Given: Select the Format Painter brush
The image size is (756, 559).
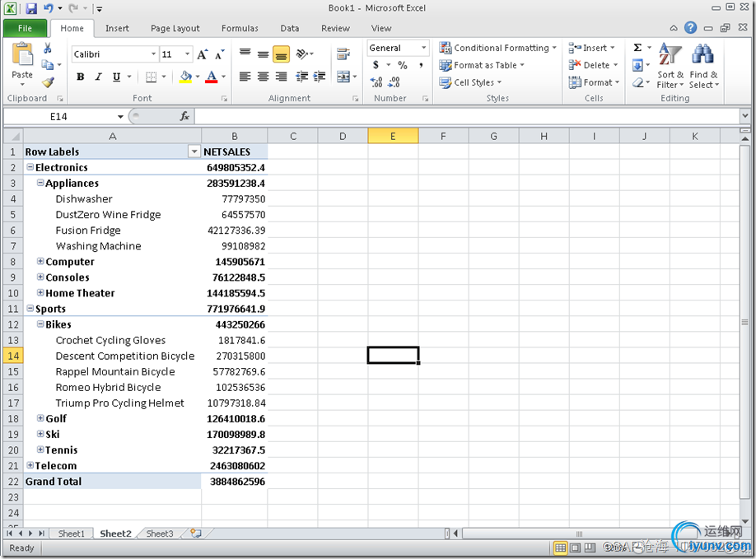Looking at the screenshot, I should pyautogui.click(x=47, y=82).
